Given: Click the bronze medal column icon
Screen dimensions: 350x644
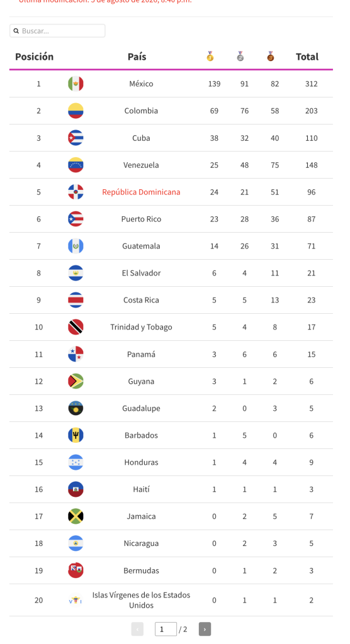Looking at the screenshot, I should coord(270,56).
